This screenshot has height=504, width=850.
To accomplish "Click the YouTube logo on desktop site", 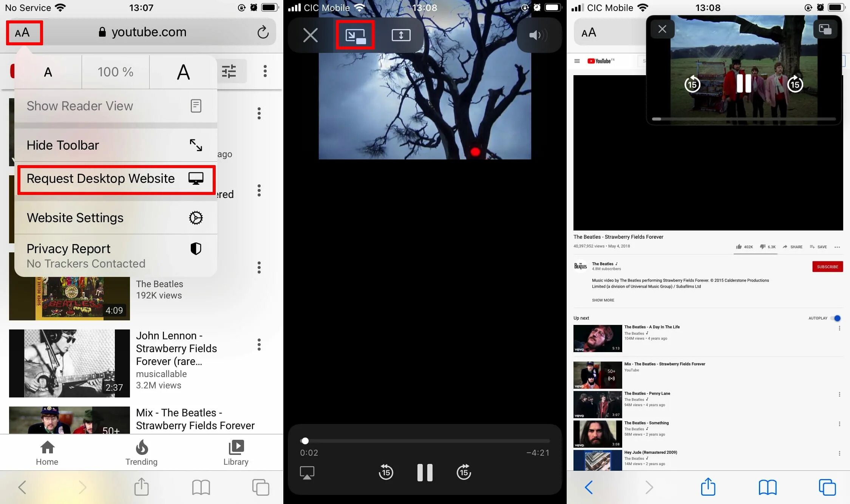I will [x=601, y=61].
